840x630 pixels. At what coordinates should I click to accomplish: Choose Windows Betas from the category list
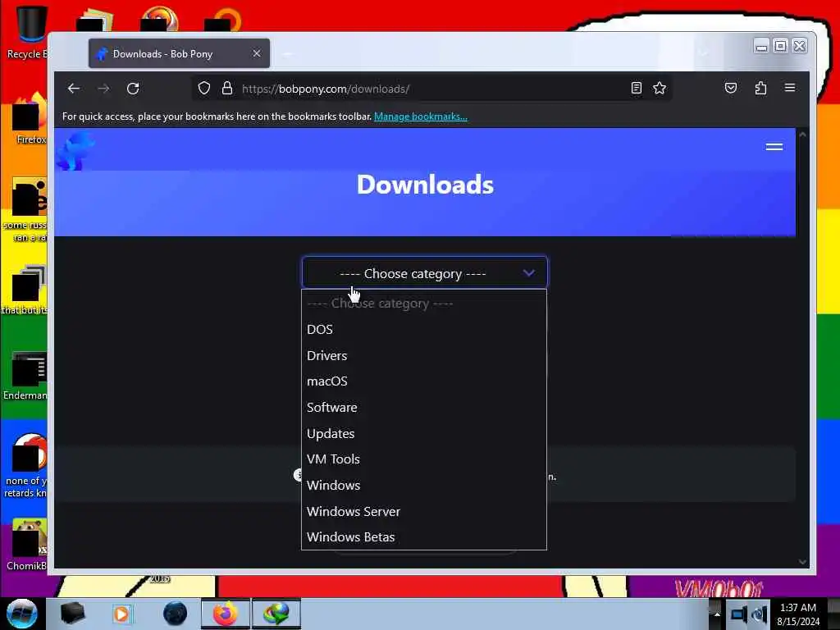pyautogui.click(x=424, y=537)
